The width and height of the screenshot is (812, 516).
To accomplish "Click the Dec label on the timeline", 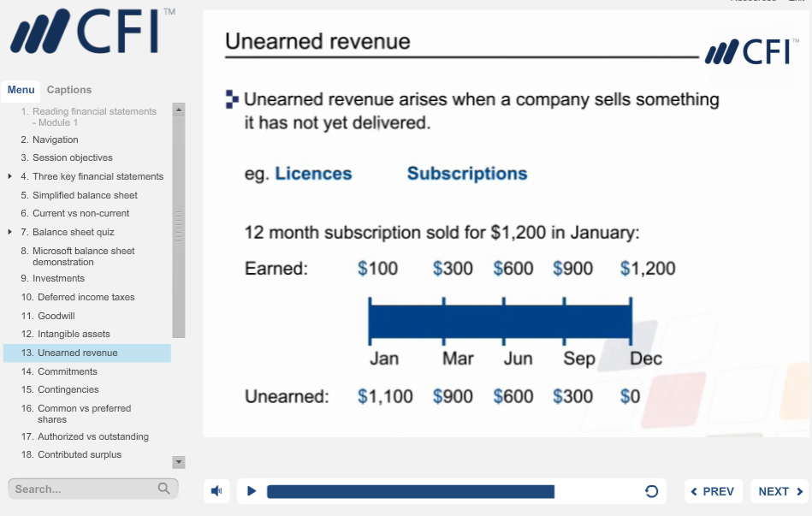I will coord(646,359).
